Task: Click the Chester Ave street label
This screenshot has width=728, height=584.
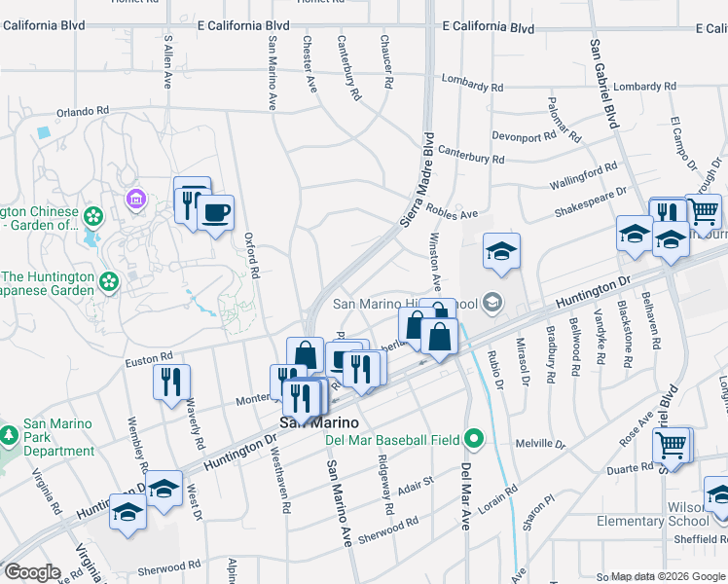Action: point(309,64)
